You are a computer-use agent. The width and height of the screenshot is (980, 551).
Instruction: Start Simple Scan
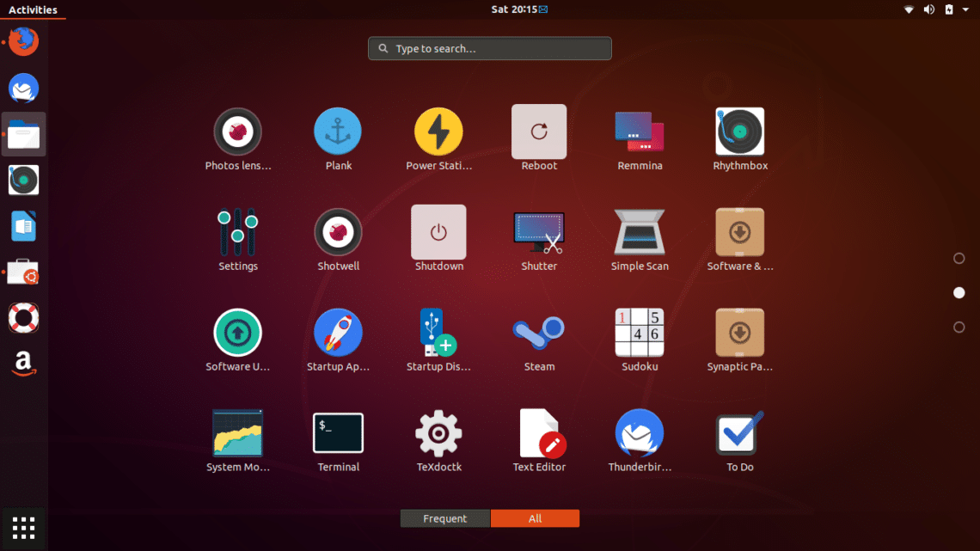point(640,232)
